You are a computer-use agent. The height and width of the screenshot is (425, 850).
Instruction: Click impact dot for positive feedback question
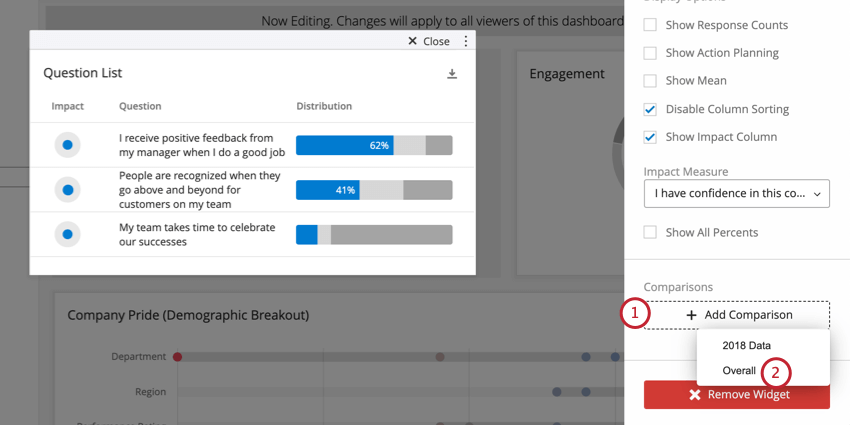click(x=67, y=145)
